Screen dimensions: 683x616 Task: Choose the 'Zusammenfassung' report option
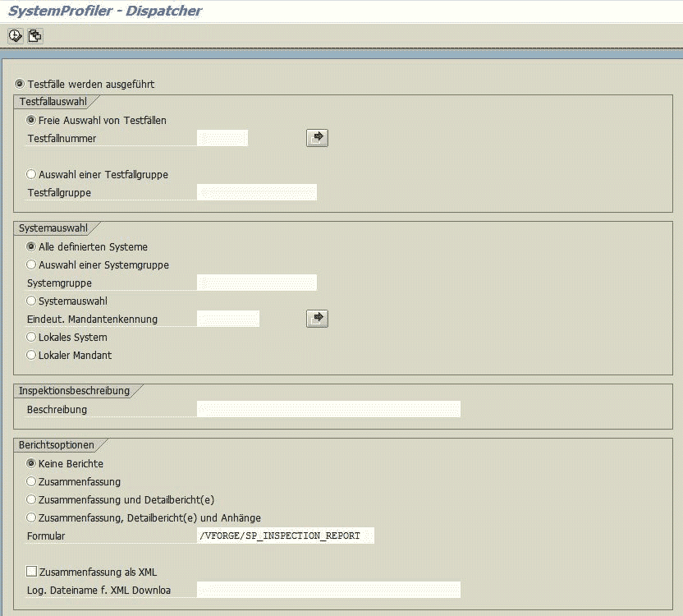31,481
